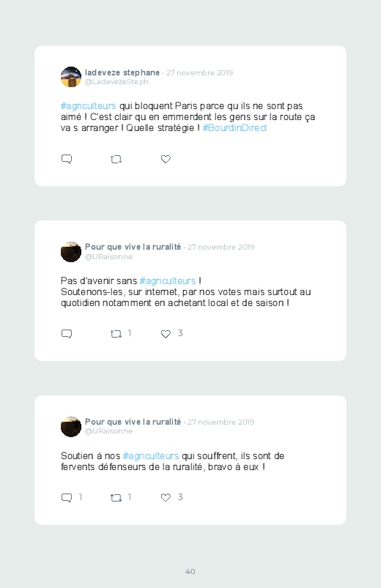Image resolution: width=381 pixels, height=588 pixels.
Task: Open the @LadevezeSteph handle
Action: click(116, 82)
